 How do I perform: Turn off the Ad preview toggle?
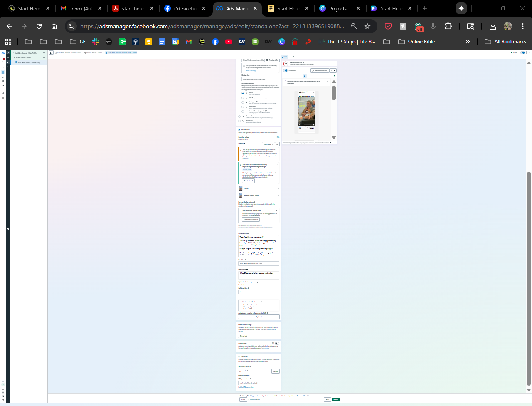click(x=286, y=70)
